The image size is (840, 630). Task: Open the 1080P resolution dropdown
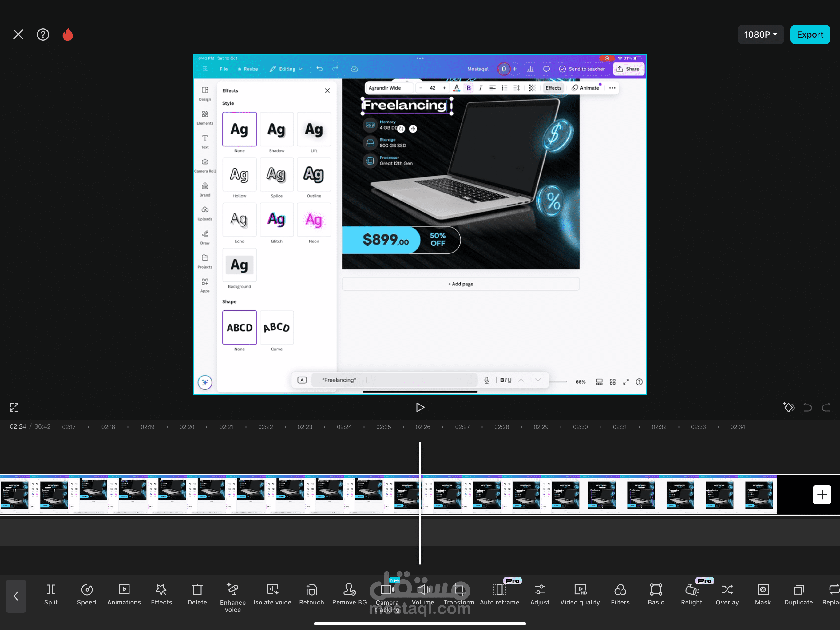(x=760, y=34)
